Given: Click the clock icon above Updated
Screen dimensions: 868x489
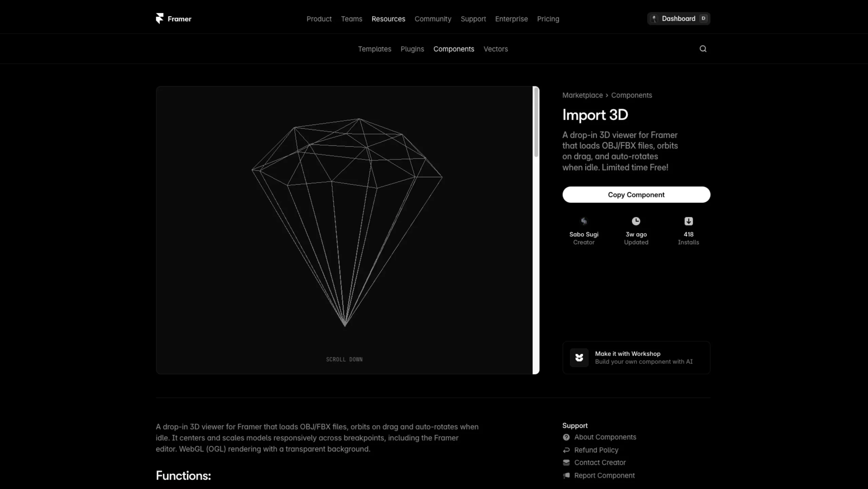Looking at the screenshot, I should [x=636, y=221].
